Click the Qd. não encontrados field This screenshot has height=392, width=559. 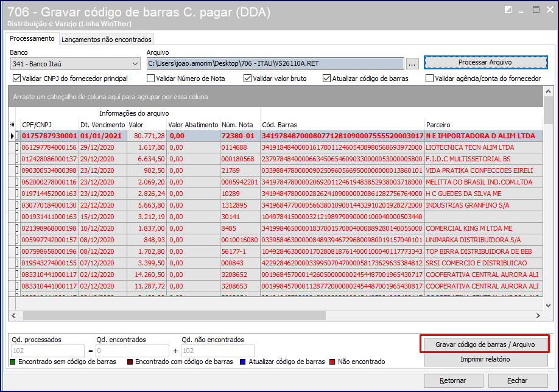point(217,351)
